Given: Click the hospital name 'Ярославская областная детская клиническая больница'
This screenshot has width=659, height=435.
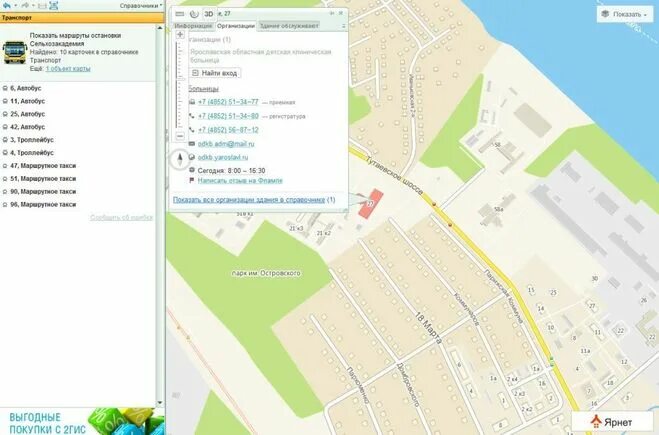Looking at the screenshot, I should (x=261, y=56).
